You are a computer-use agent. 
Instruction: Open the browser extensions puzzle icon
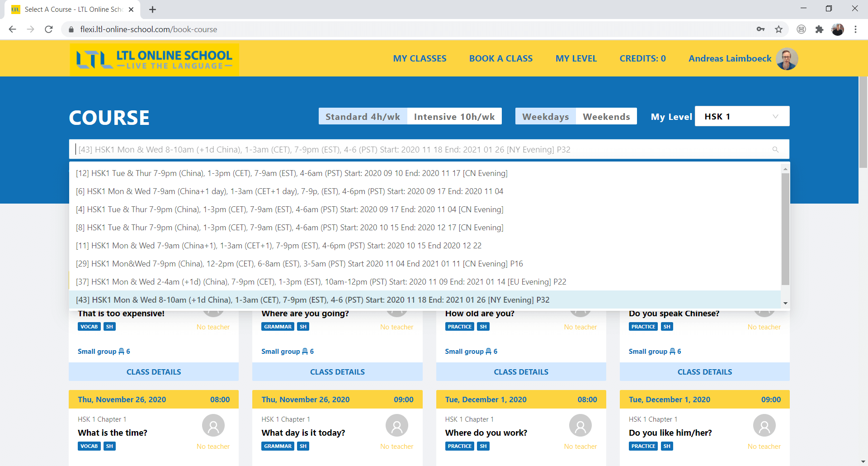[x=819, y=29]
